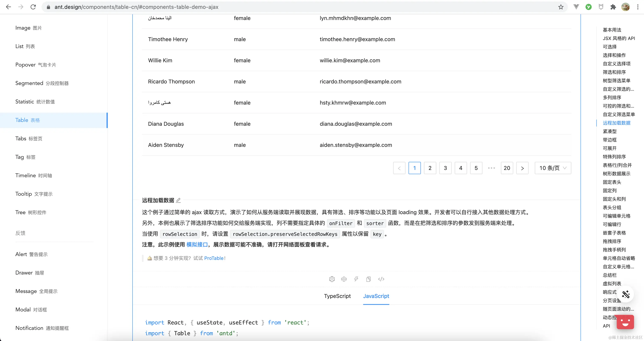644x341 pixels.
Task: Click the edit pencil next to 远程加载数据
Action: pos(178,200)
